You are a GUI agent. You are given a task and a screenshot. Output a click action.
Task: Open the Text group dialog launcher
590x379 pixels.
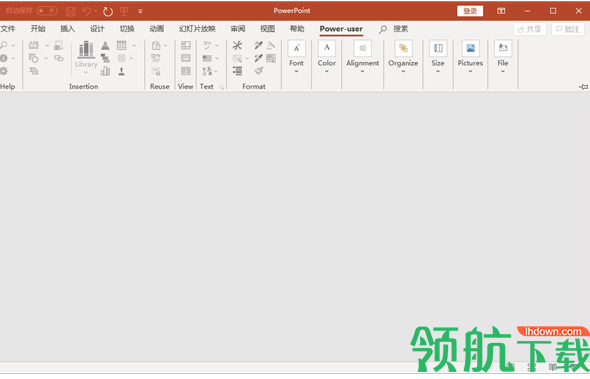pyautogui.click(x=222, y=87)
